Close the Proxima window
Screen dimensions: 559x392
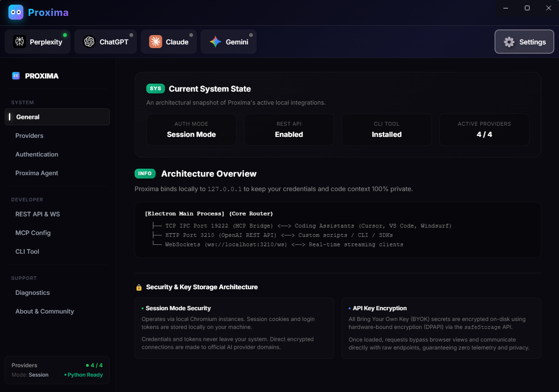click(548, 8)
